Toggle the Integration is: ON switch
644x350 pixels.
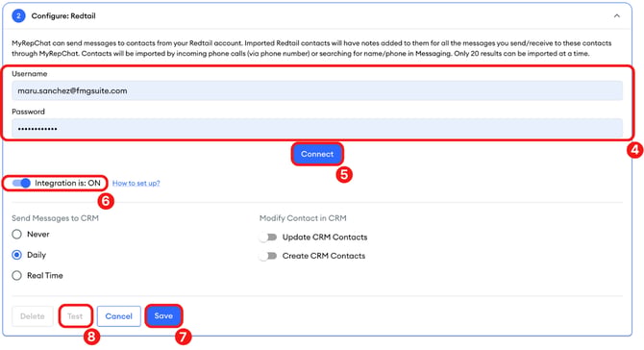click(21, 183)
